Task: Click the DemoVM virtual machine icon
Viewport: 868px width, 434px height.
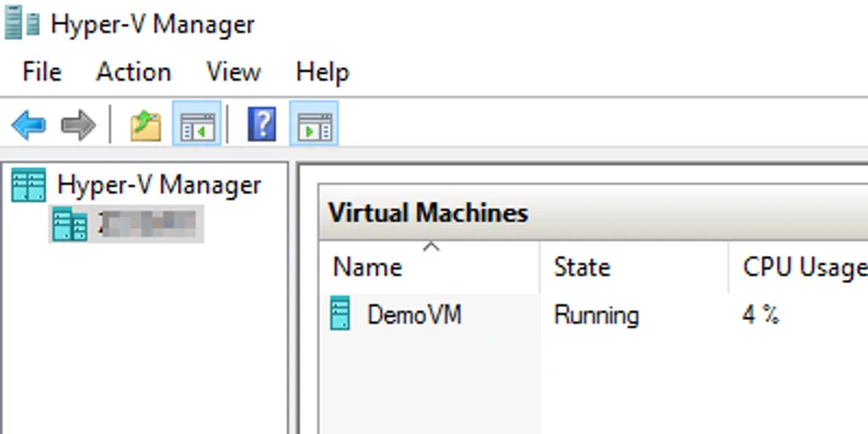Action: pyautogui.click(x=340, y=315)
